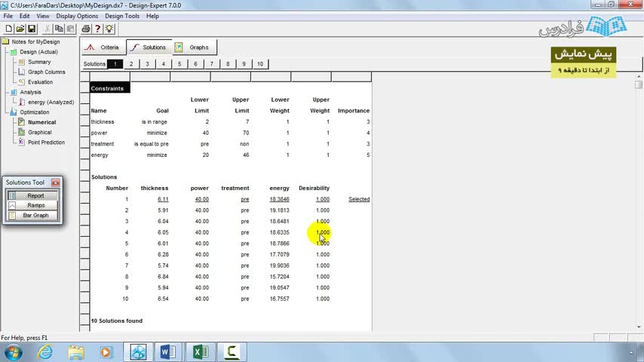Click thickness value 6.84

tap(163, 277)
